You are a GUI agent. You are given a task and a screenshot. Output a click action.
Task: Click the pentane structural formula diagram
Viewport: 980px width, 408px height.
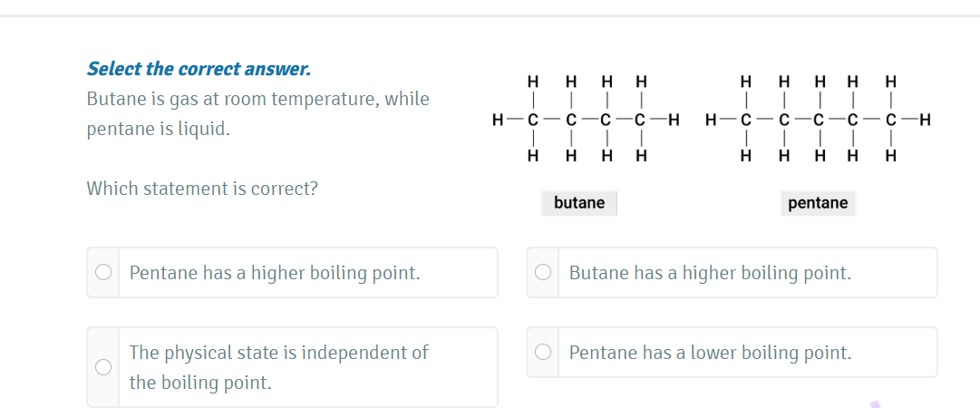click(818, 119)
